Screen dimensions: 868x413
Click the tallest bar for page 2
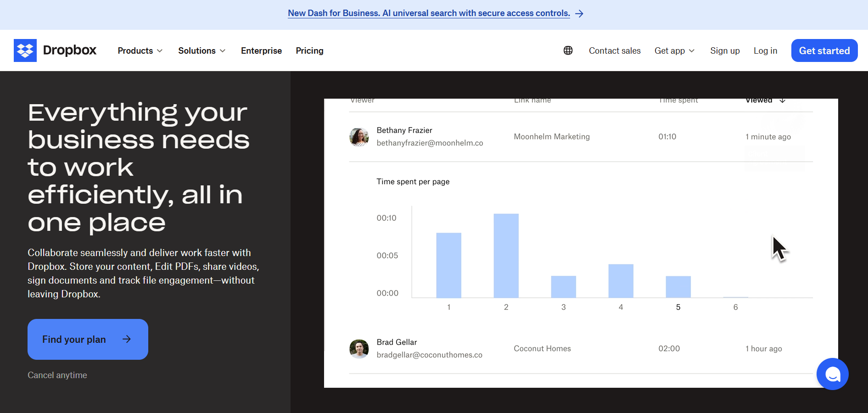click(506, 256)
